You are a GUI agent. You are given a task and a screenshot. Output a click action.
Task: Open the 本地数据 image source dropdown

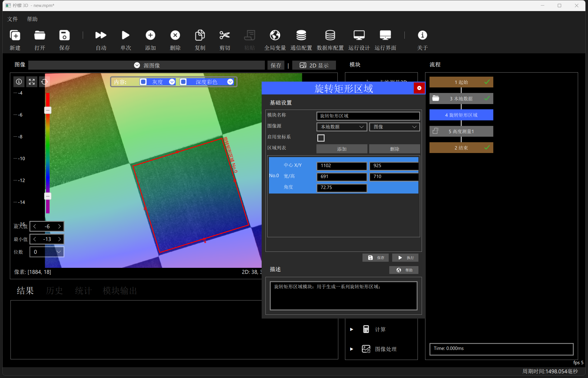(x=341, y=127)
